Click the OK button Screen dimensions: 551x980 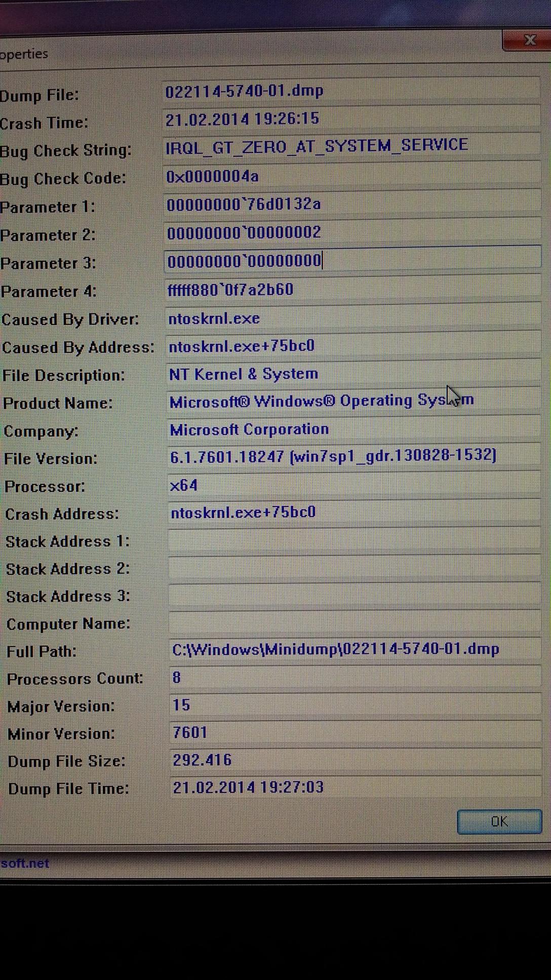pos(499,821)
